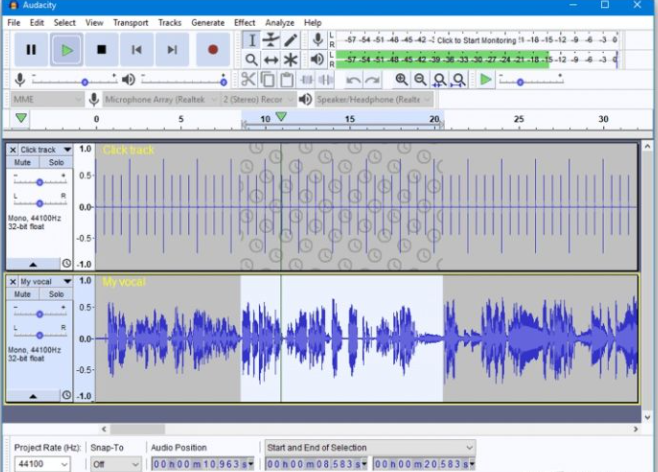
Task: Click Play-at-Speed green button
Action: (x=486, y=79)
